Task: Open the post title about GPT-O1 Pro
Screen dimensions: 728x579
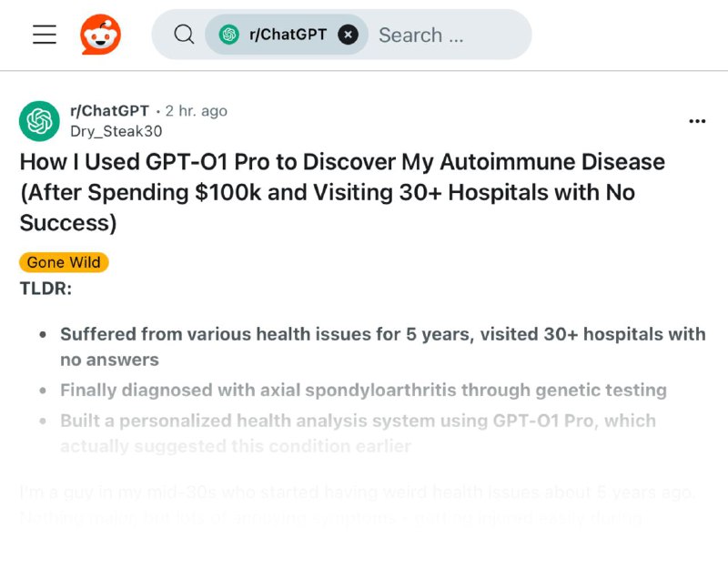Action: coord(342,192)
